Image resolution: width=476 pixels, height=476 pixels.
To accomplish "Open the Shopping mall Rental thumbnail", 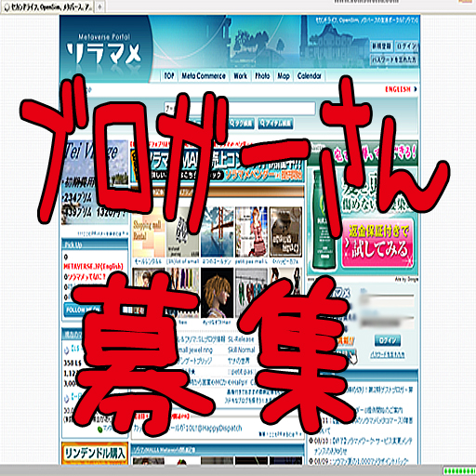I will [x=148, y=232].
